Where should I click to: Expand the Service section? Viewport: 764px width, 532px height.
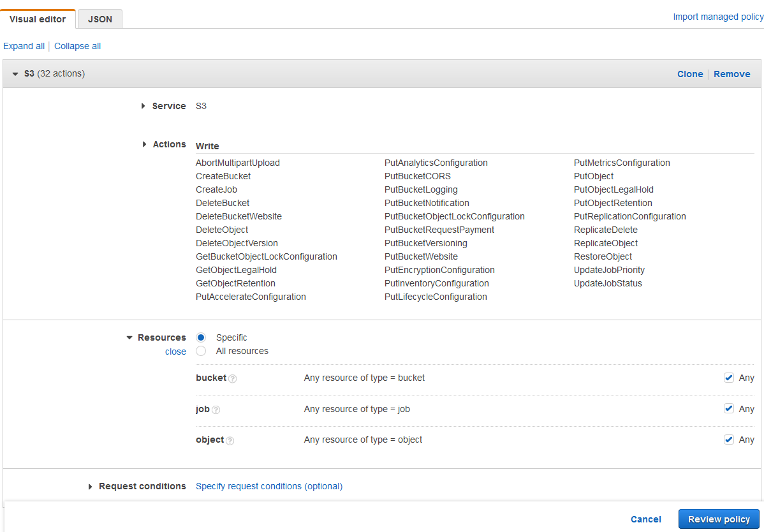point(143,106)
